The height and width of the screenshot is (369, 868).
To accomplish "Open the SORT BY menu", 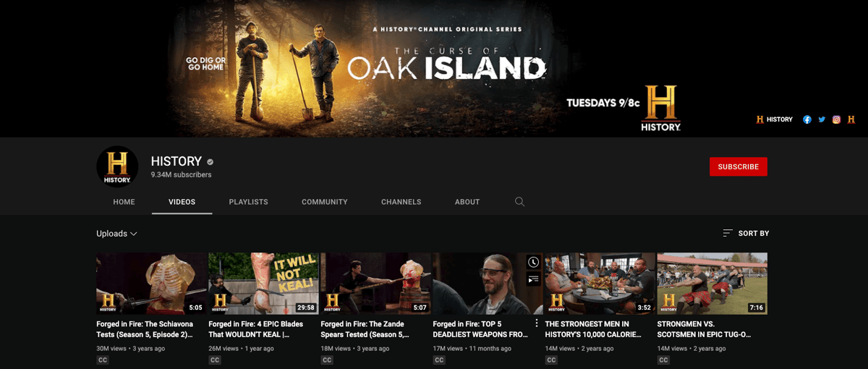I will (x=746, y=233).
